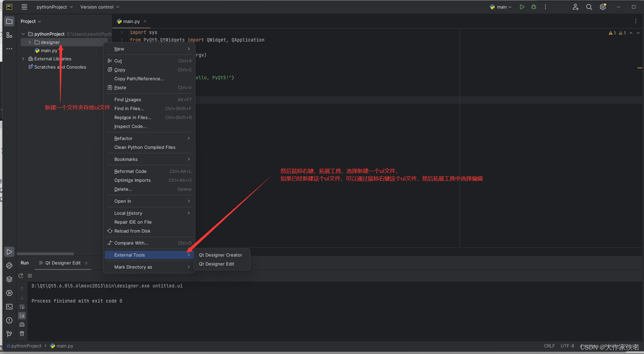Open the Project view dropdown

click(31, 21)
